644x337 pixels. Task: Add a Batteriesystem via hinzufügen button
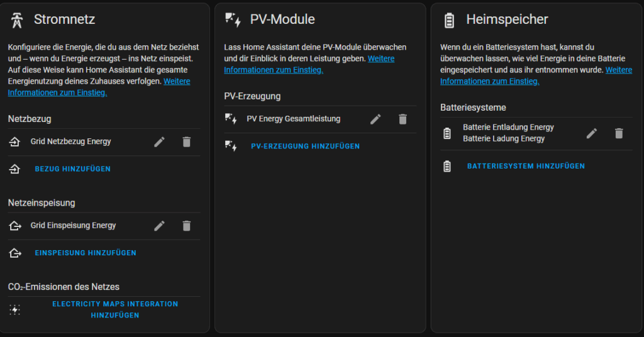click(526, 166)
